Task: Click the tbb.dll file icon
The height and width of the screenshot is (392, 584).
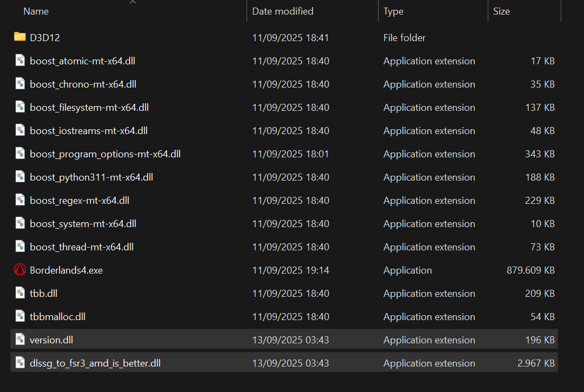Action: pos(20,293)
